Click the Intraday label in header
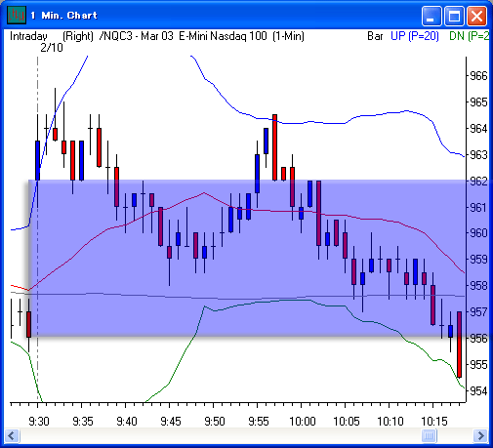This screenshot has height=448, width=493. coord(28,36)
